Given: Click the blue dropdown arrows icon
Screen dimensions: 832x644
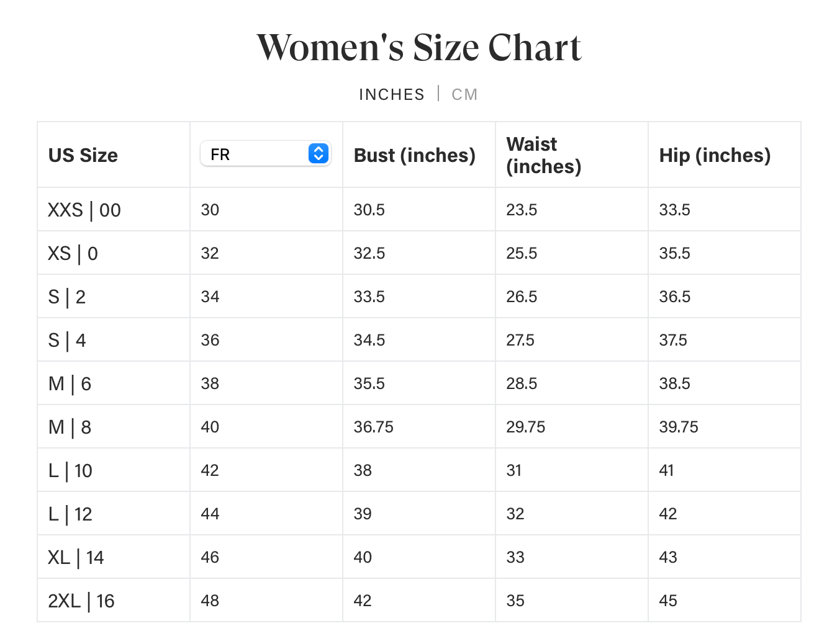Looking at the screenshot, I should pos(319,153).
